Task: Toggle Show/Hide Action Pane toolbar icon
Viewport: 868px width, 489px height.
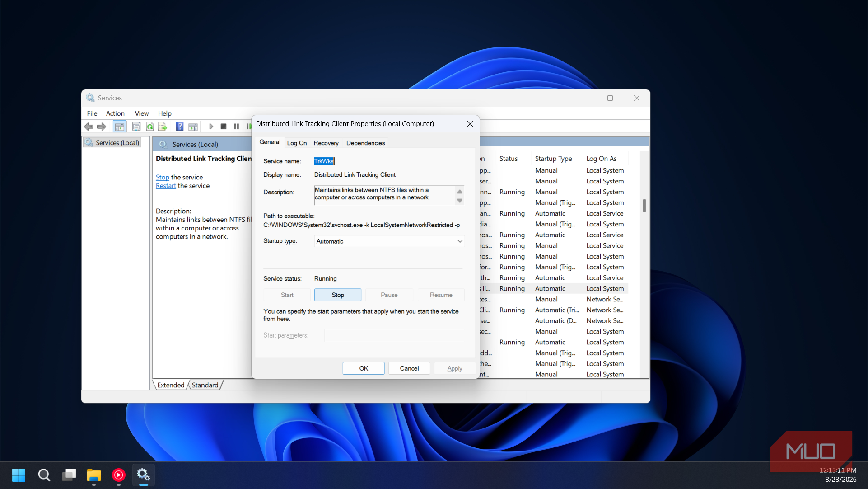Action: click(x=193, y=127)
